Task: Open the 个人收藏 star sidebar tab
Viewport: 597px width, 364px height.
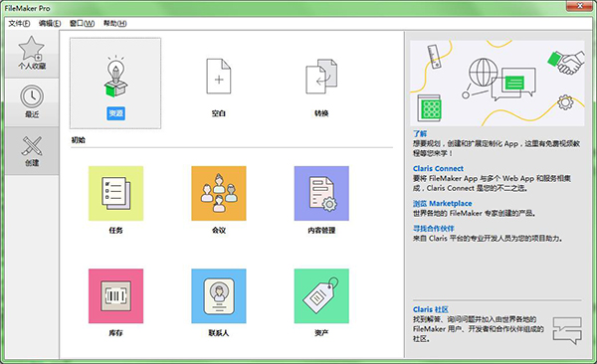Action: click(x=32, y=54)
